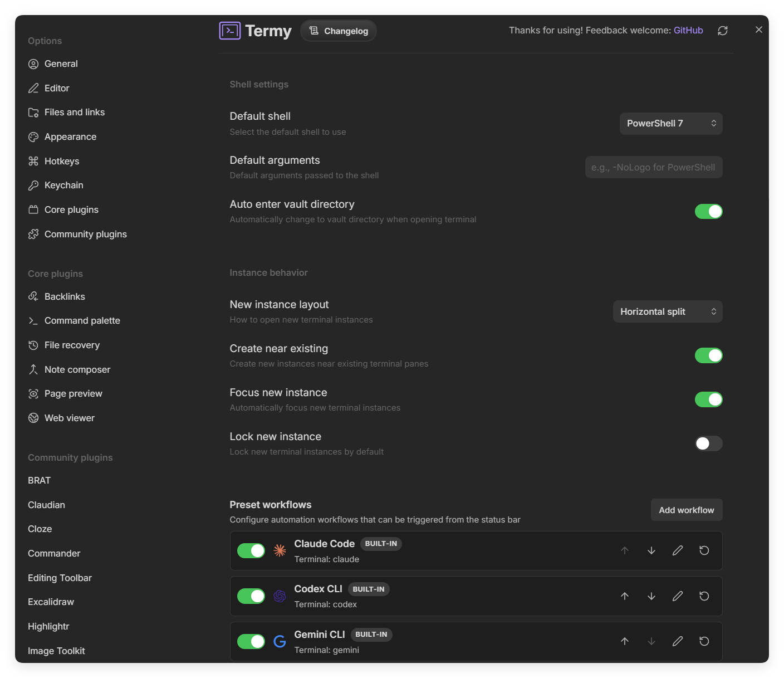Open the Horizontal split layout dropdown
784x678 pixels.
pos(668,311)
